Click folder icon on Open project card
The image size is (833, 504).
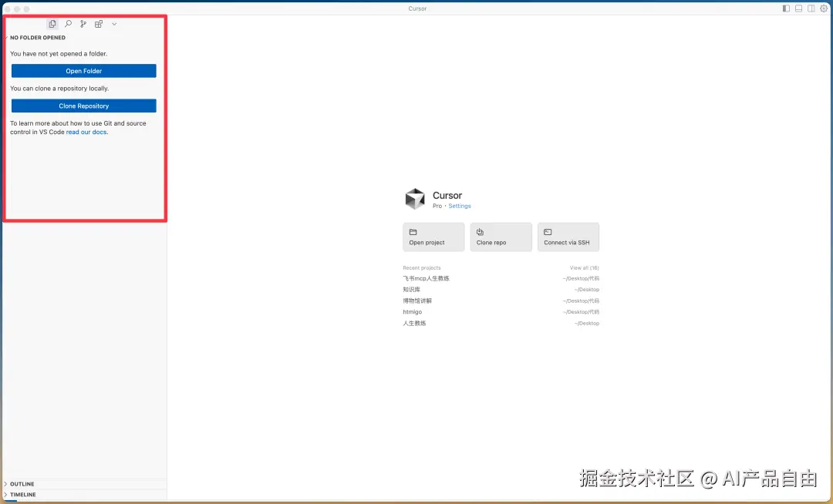click(413, 232)
